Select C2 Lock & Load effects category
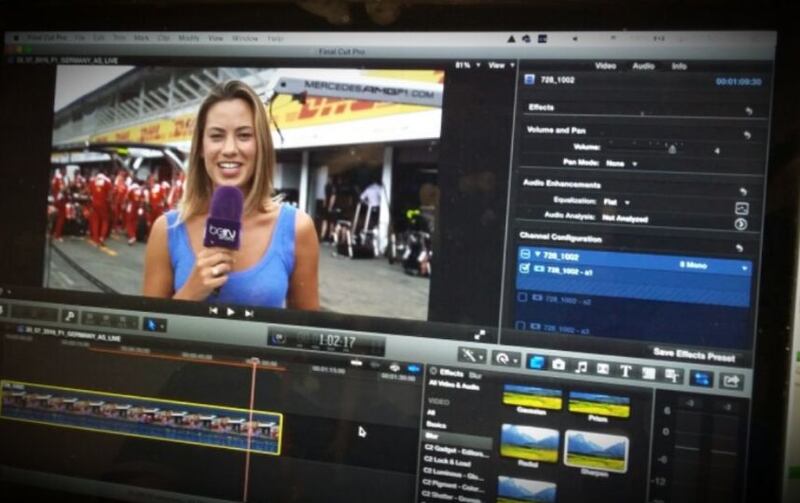 [447, 462]
